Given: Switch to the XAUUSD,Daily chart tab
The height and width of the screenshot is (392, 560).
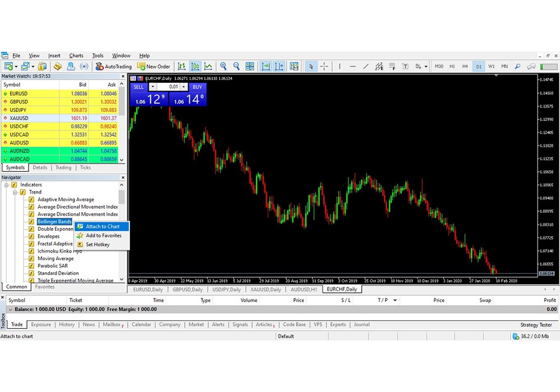Looking at the screenshot, I should point(265,290).
